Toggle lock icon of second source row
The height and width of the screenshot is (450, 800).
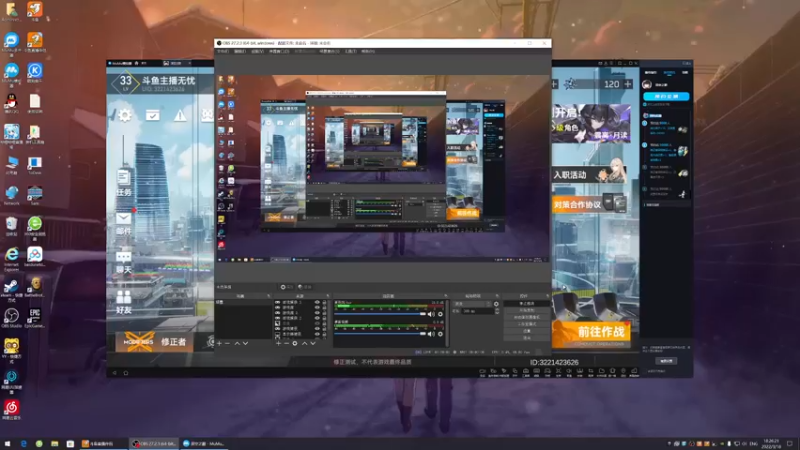[x=324, y=308]
